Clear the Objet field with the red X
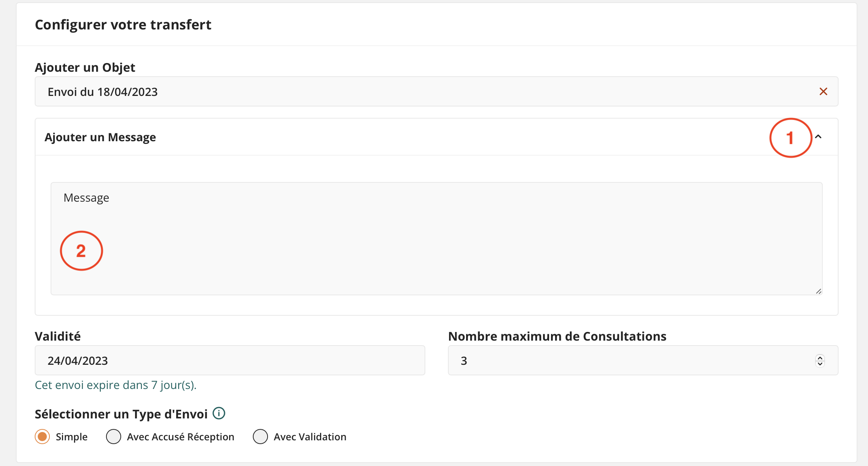This screenshot has width=868, height=466. click(823, 92)
